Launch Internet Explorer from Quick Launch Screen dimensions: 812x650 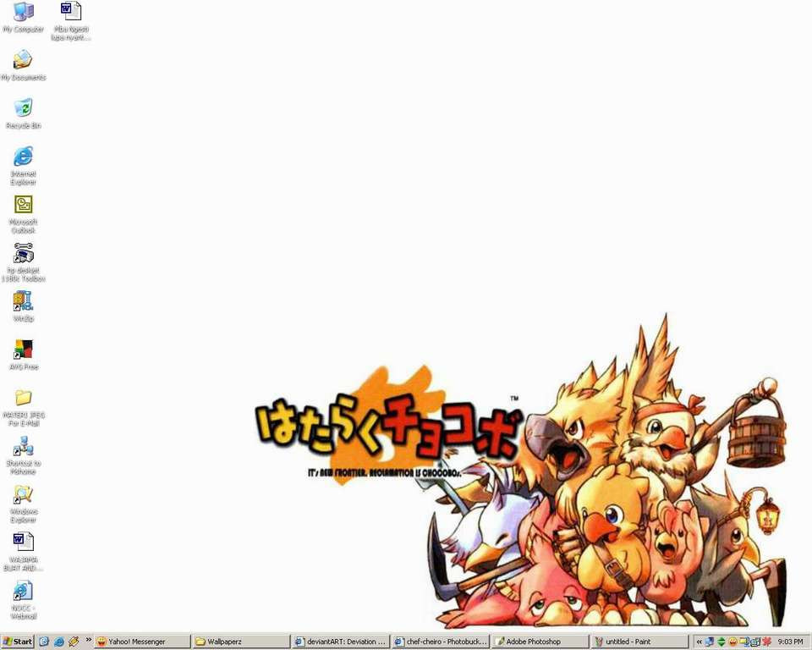click(59, 642)
